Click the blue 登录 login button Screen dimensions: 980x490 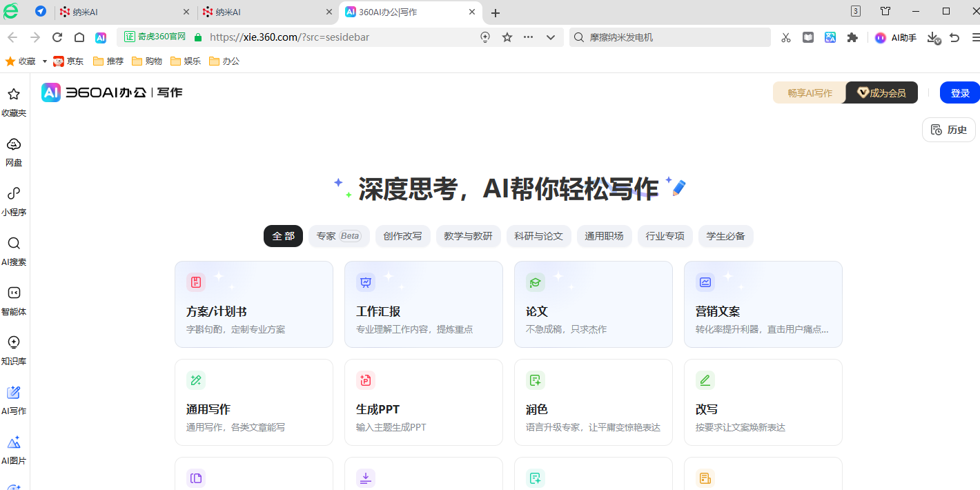(959, 93)
